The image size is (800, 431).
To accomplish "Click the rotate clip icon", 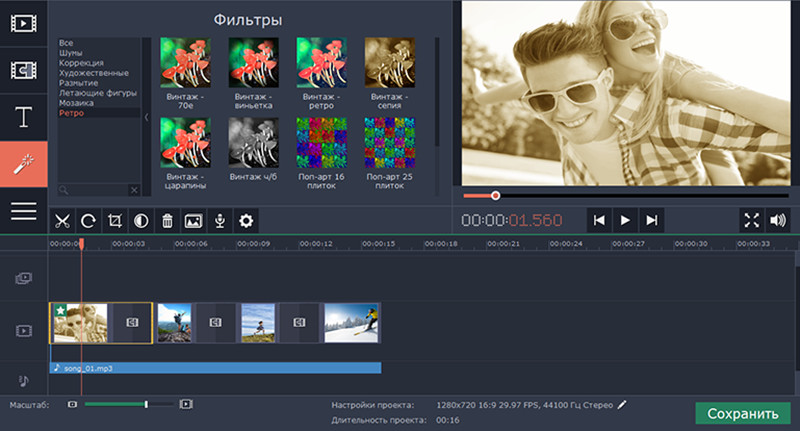I will click(x=88, y=220).
